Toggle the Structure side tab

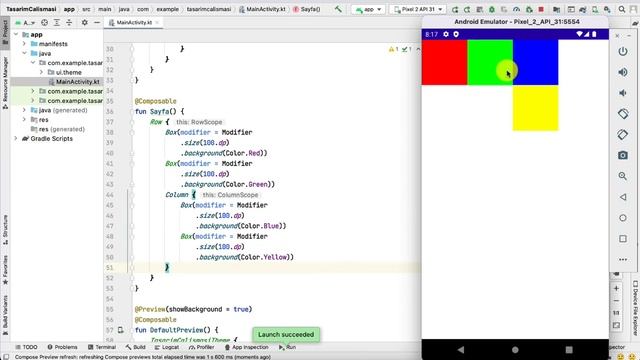[5, 229]
